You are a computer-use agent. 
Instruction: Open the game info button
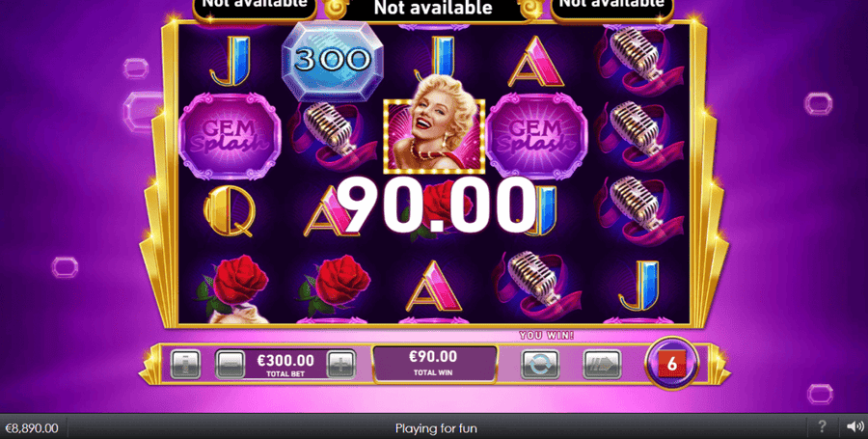point(185,365)
